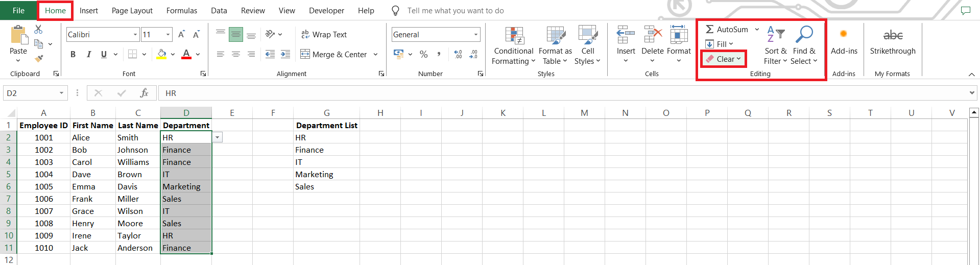This screenshot has width=980, height=265.
Task: Align text right in cell
Action: [251, 54]
